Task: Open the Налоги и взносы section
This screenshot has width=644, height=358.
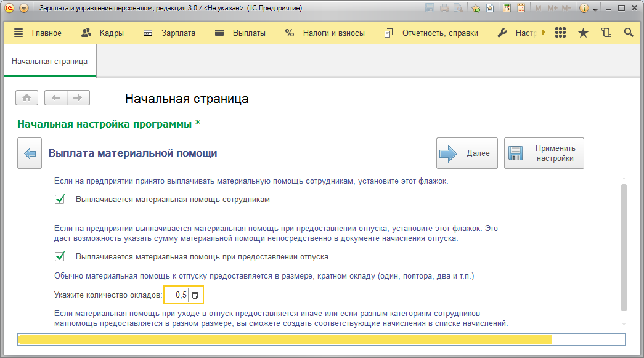Action: pyautogui.click(x=325, y=33)
